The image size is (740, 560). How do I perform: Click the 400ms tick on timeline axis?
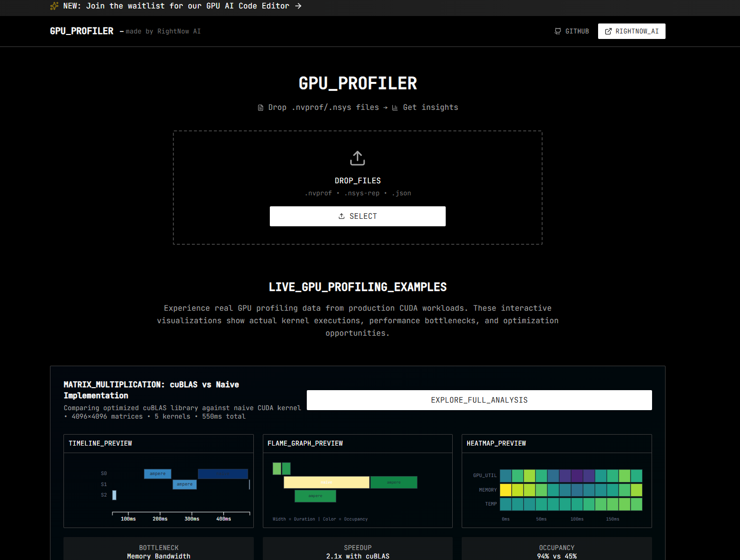[223, 519]
